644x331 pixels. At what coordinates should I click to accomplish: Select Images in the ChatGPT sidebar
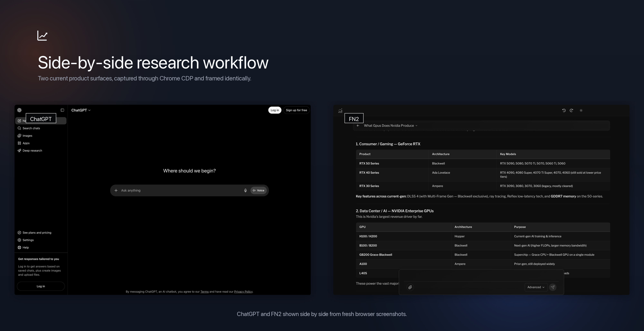click(41, 136)
